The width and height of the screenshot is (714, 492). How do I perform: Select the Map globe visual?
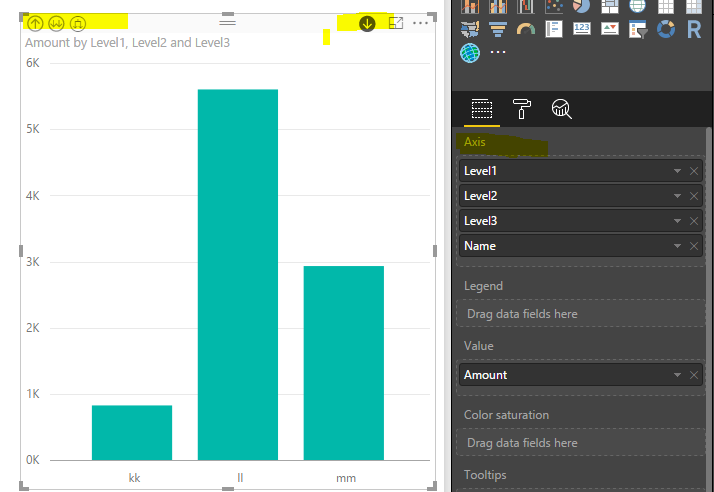tap(638, 6)
